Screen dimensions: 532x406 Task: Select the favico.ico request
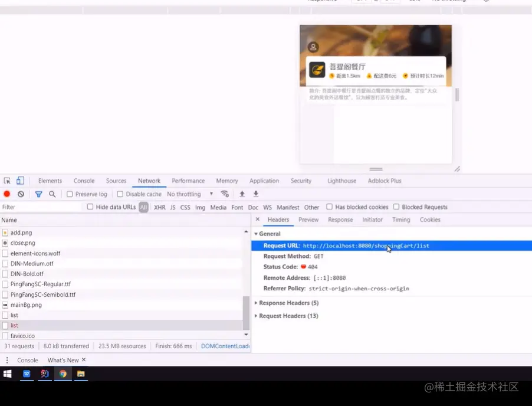tap(121, 335)
